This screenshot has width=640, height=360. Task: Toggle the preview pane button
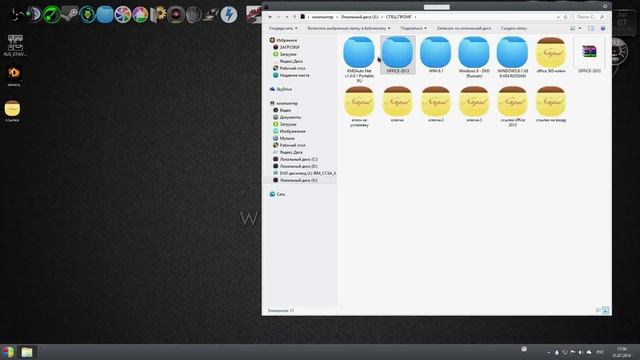591,28
